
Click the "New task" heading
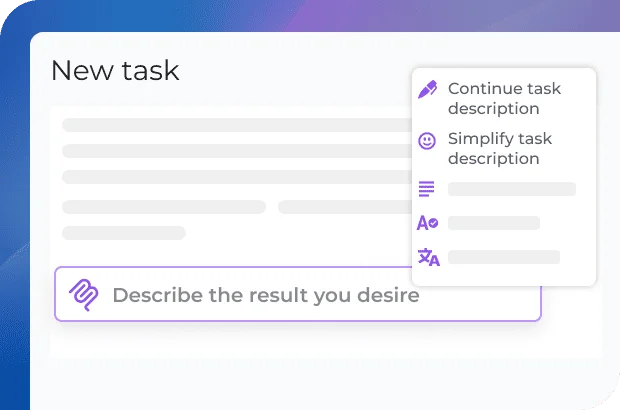point(115,71)
